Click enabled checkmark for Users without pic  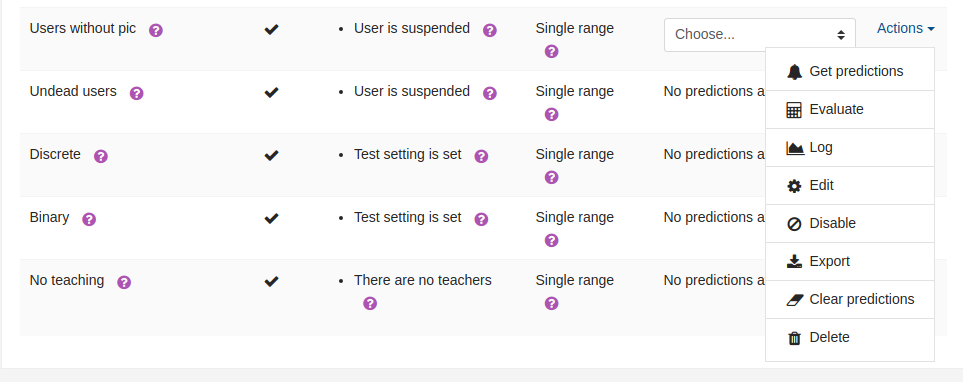pos(271,29)
